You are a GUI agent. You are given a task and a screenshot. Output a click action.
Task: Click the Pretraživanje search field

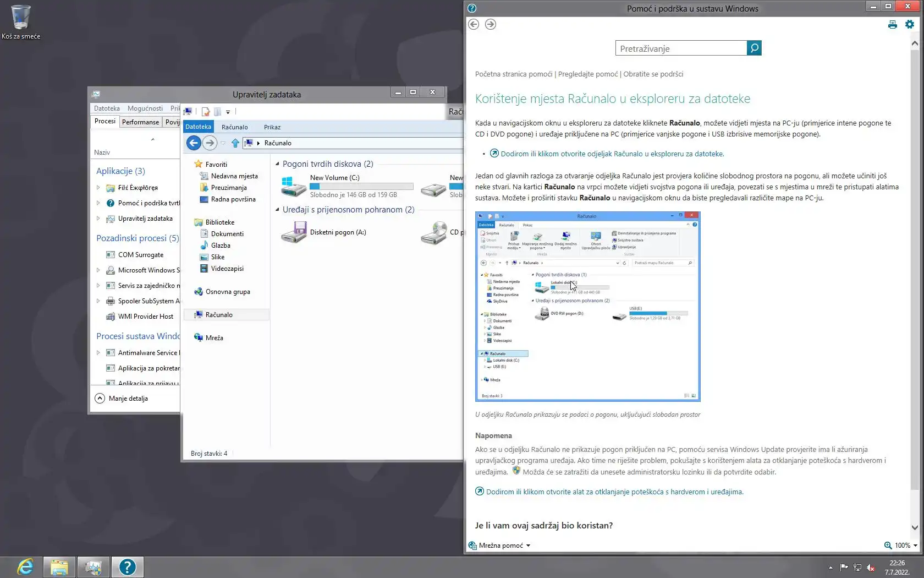pyautogui.click(x=681, y=48)
